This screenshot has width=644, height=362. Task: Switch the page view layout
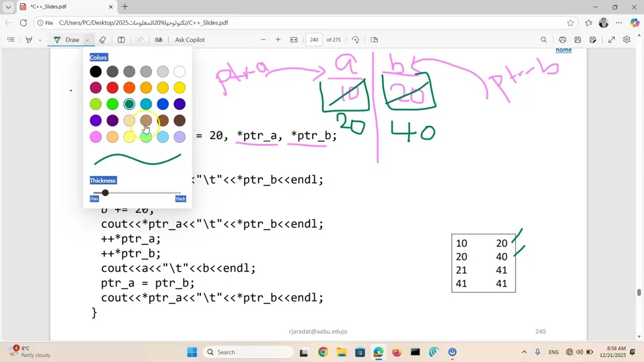coord(374,40)
